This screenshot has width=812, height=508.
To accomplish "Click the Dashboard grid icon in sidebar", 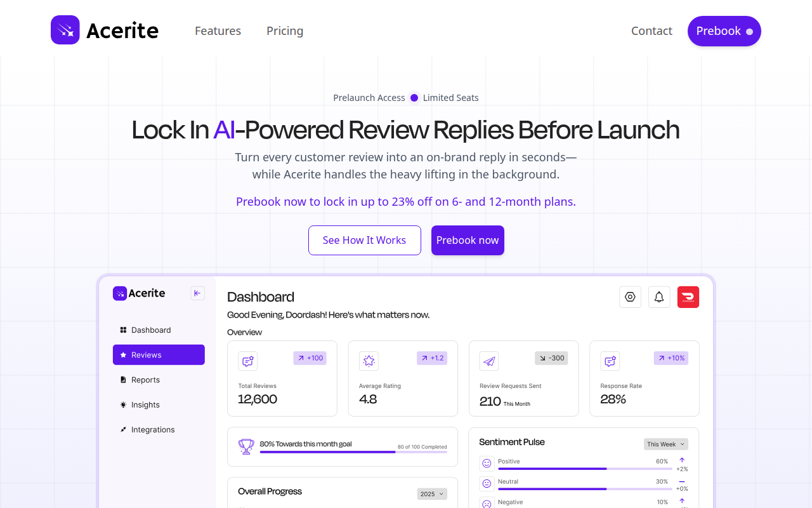I will pos(123,330).
